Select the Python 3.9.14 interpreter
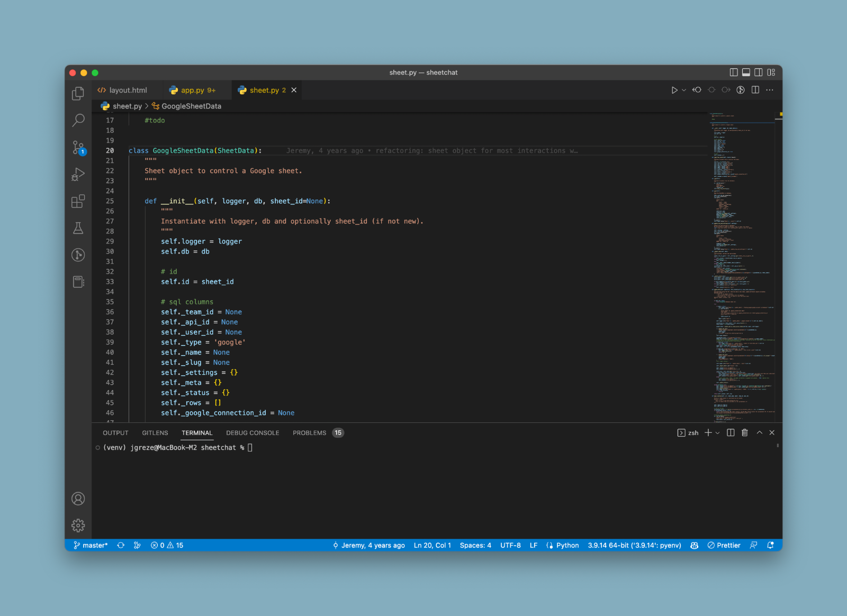The height and width of the screenshot is (616, 847). [x=634, y=545]
